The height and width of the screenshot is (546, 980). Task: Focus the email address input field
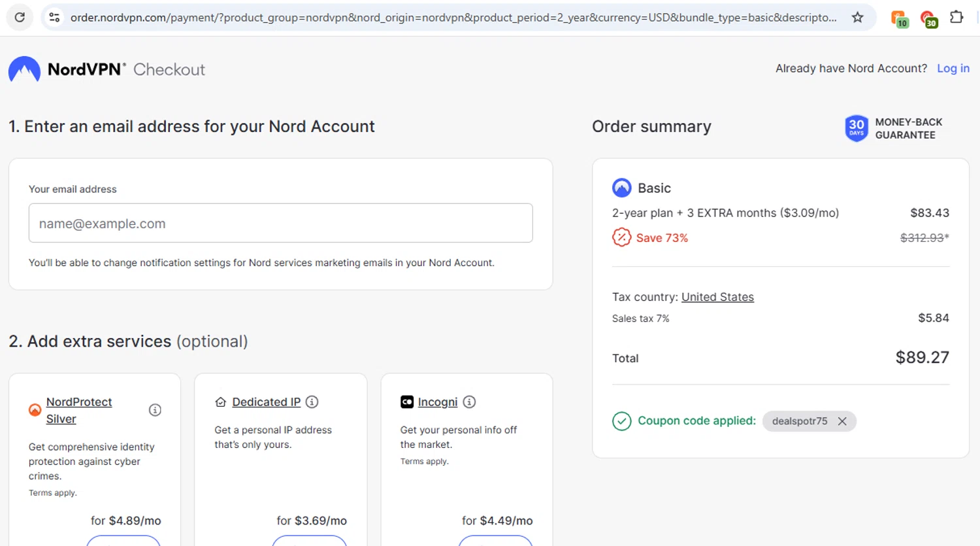[281, 223]
